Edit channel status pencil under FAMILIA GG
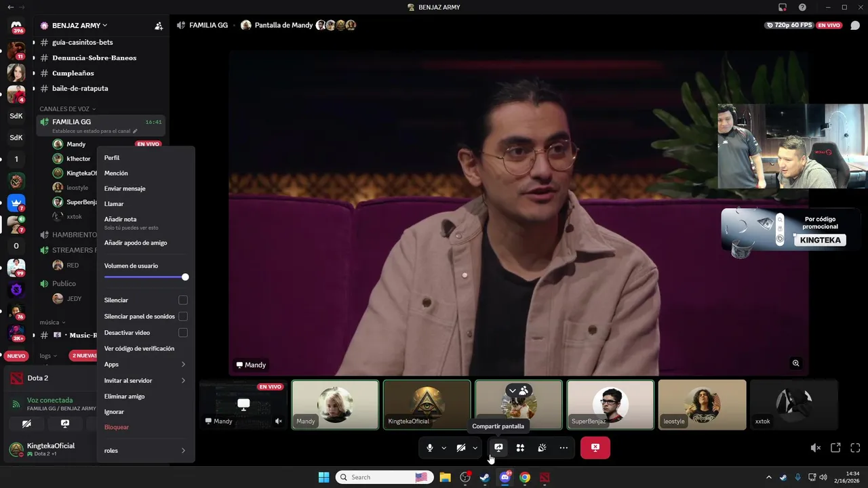868x488 pixels. (x=135, y=131)
